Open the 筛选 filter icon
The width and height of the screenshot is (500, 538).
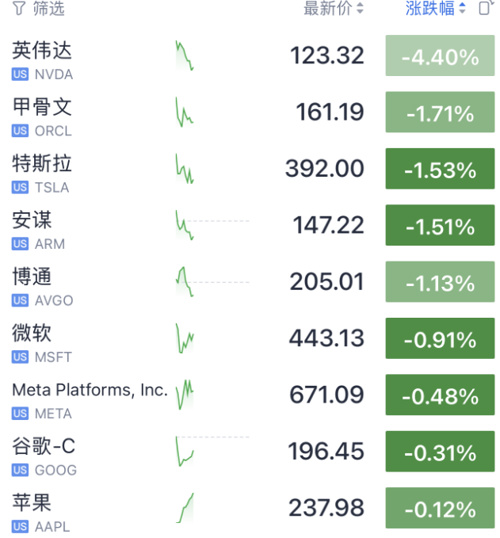[x=19, y=8]
